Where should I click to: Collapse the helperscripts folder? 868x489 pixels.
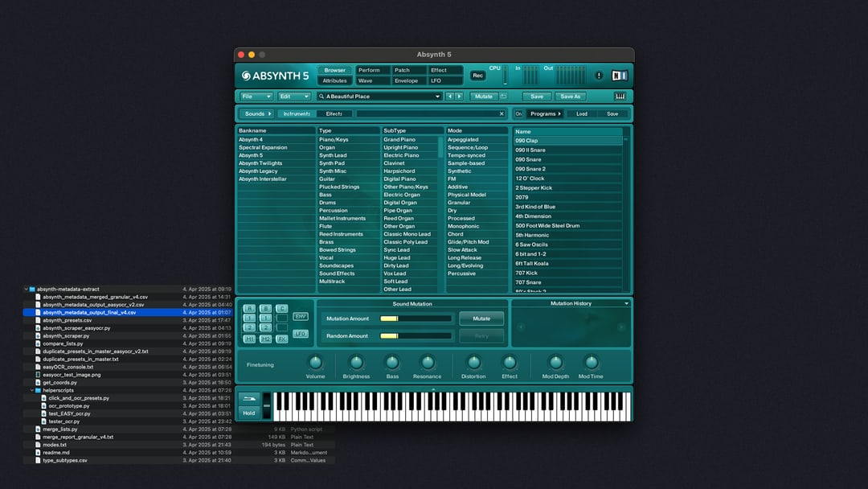(33, 390)
